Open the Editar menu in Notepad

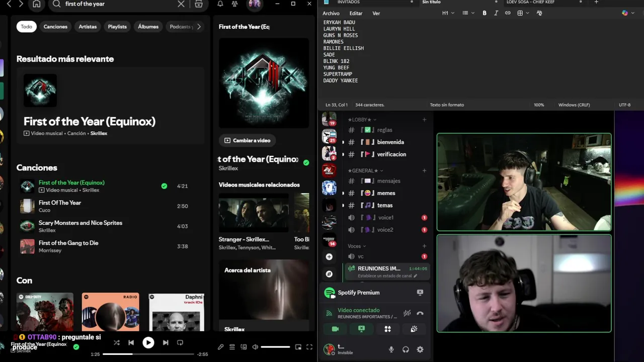point(356,13)
